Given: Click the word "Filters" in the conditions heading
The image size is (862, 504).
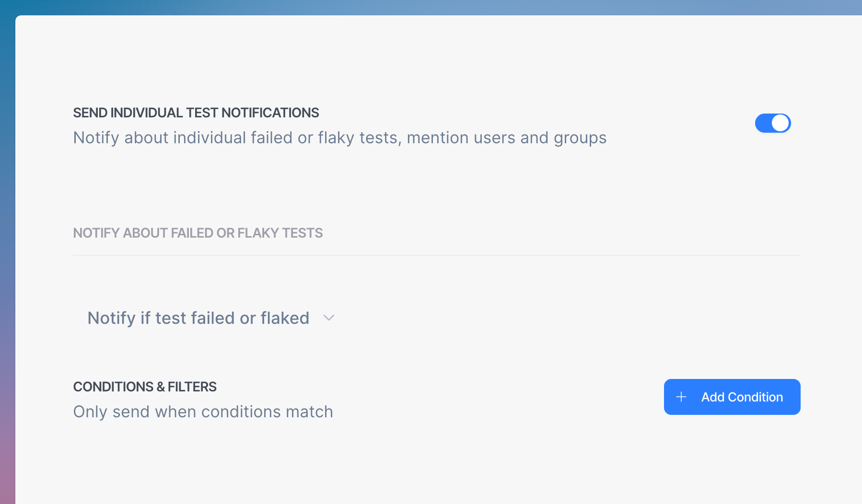Looking at the screenshot, I should [192, 387].
